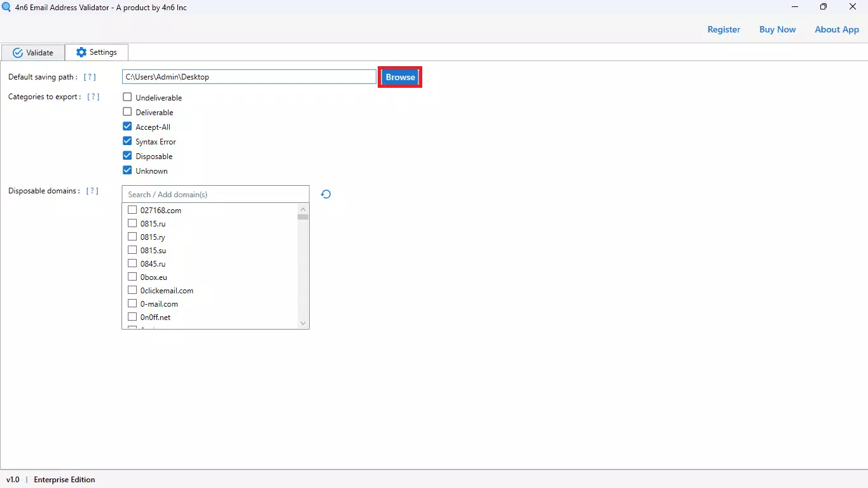868x488 pixels.
Task: Select the 0845.ru domain checkbox
Action: 132,263
